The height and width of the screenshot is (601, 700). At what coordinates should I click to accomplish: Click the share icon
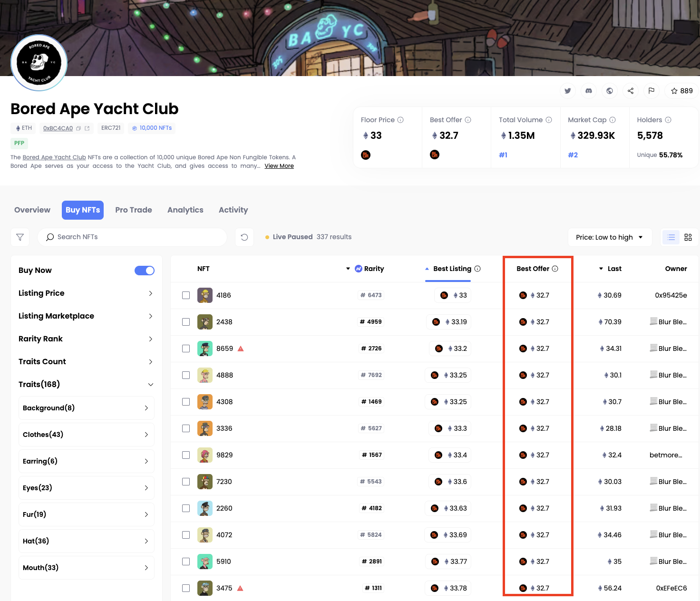pos(631,91)
